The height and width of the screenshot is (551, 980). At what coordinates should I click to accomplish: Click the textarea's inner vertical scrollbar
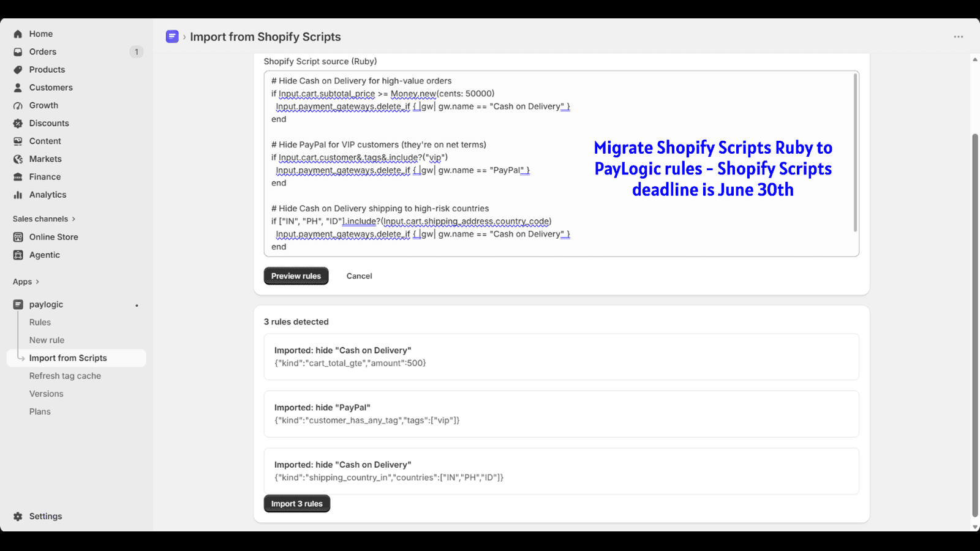coord(855,152)
